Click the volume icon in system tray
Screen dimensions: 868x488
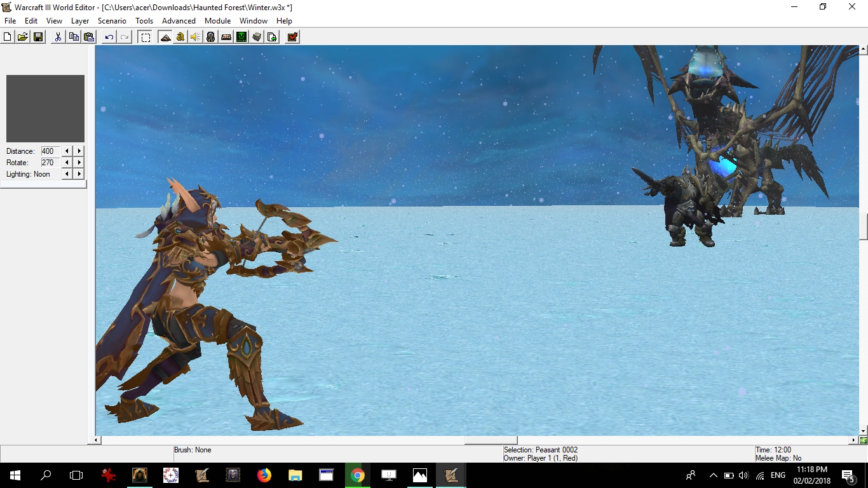743,475
